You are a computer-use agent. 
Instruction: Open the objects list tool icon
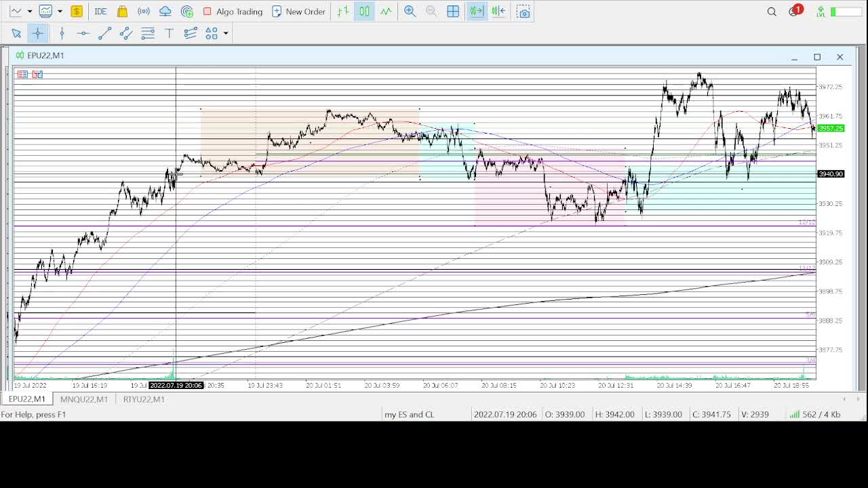[x=191, y=33]
